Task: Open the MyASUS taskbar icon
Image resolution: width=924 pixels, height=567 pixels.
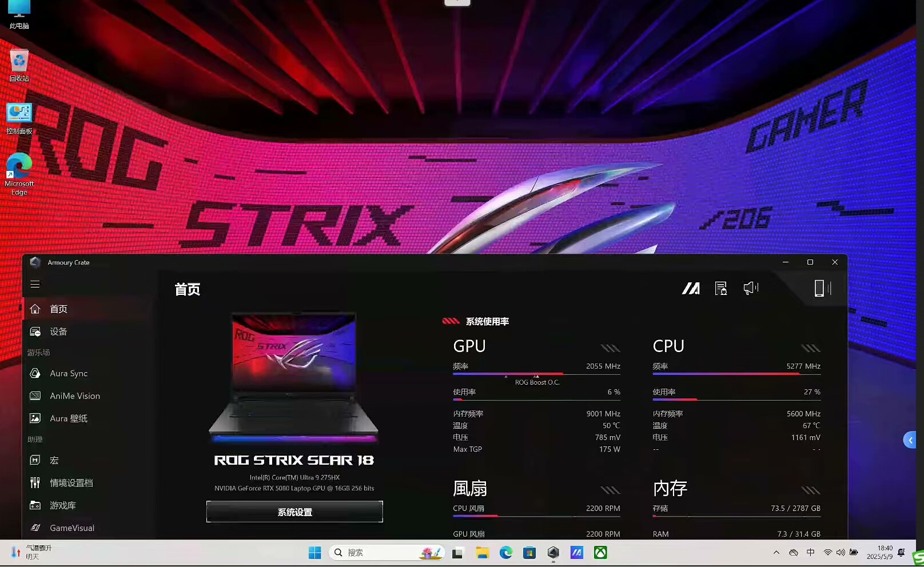Action: (x=577, y=553)
